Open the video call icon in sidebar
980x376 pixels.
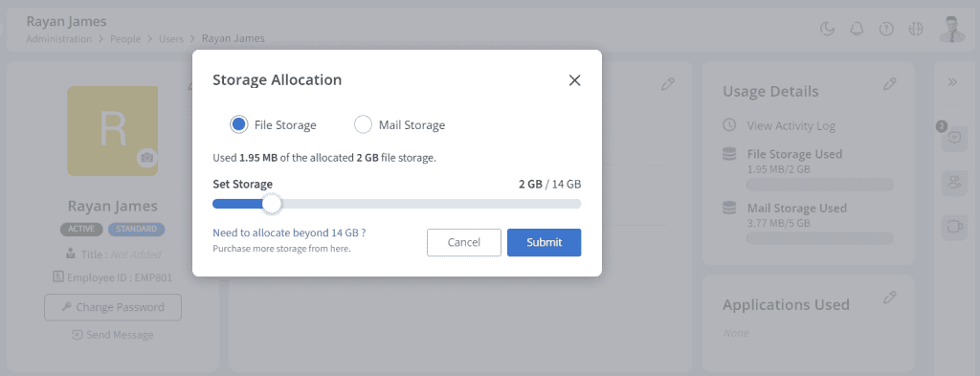954,228
